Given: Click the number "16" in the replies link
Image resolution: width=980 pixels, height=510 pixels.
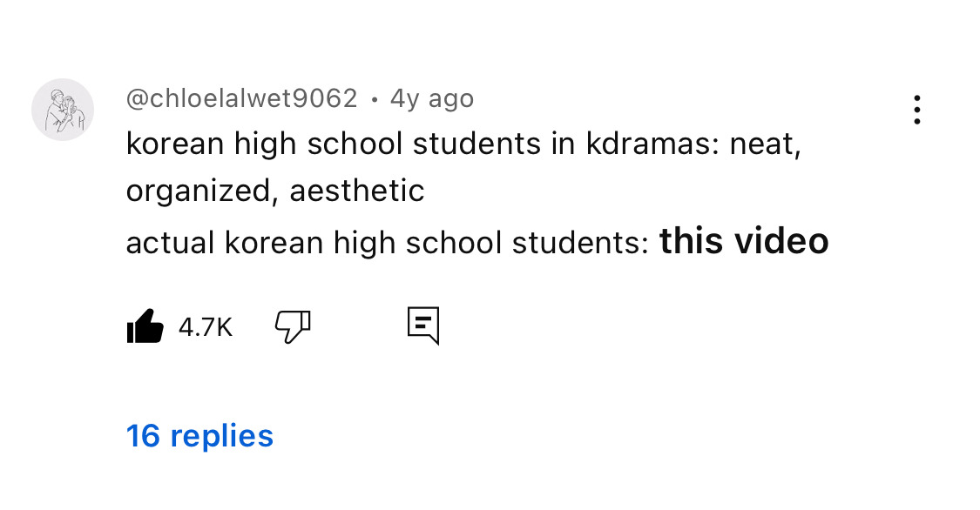Looking at the screenshot, I should (x=144, y=435).
